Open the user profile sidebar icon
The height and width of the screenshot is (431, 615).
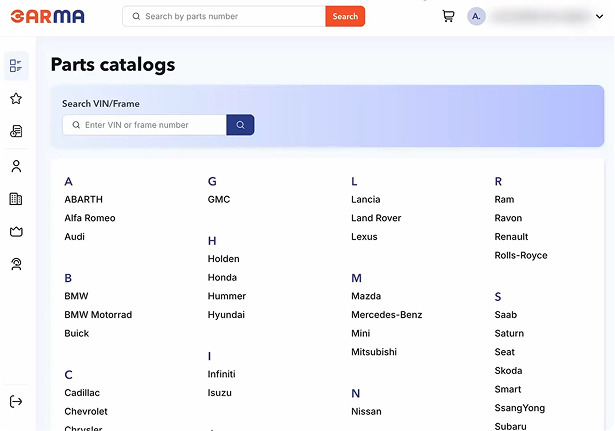(x=16, y=166)
